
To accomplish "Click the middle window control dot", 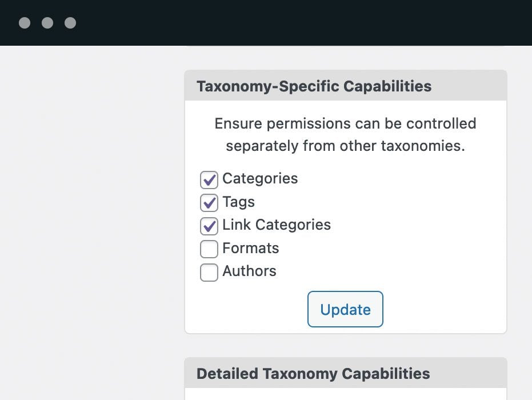I will pyautogui.click(x=47, y=23).
